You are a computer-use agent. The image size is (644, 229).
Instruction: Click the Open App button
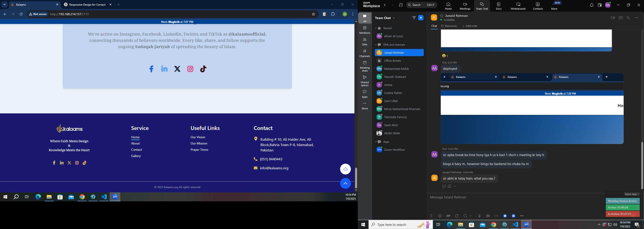631,194
